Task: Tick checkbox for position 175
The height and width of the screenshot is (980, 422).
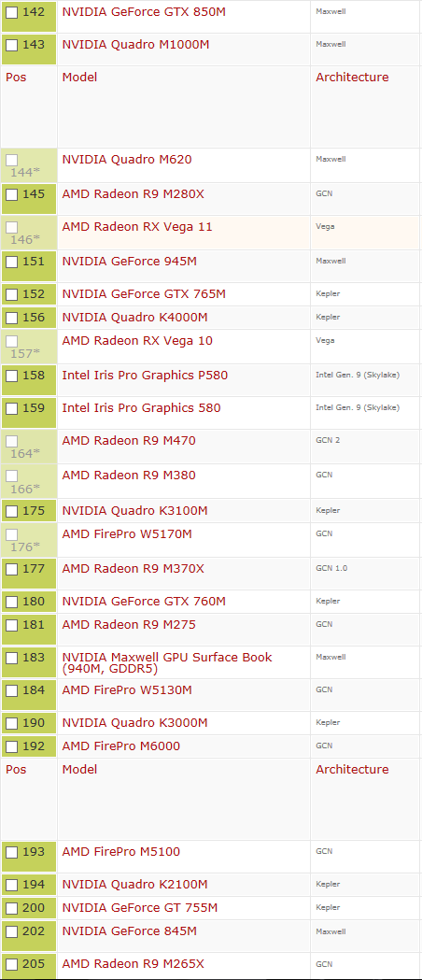Action: pyautogui.click(x=12, y=511)
